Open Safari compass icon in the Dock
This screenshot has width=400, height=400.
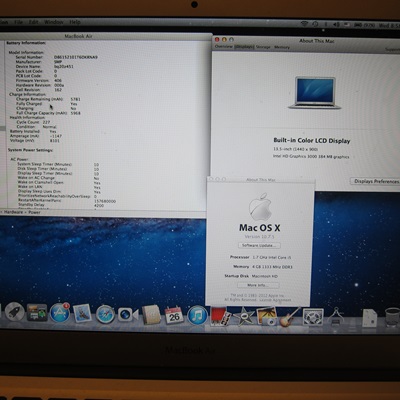[105, 314]
